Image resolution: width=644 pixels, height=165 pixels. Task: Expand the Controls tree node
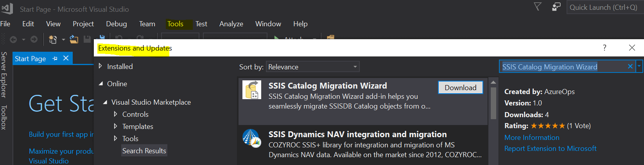click(115, 114)
